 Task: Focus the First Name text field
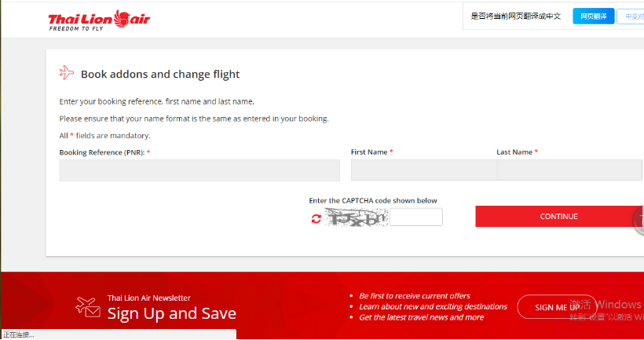(424, 170)
